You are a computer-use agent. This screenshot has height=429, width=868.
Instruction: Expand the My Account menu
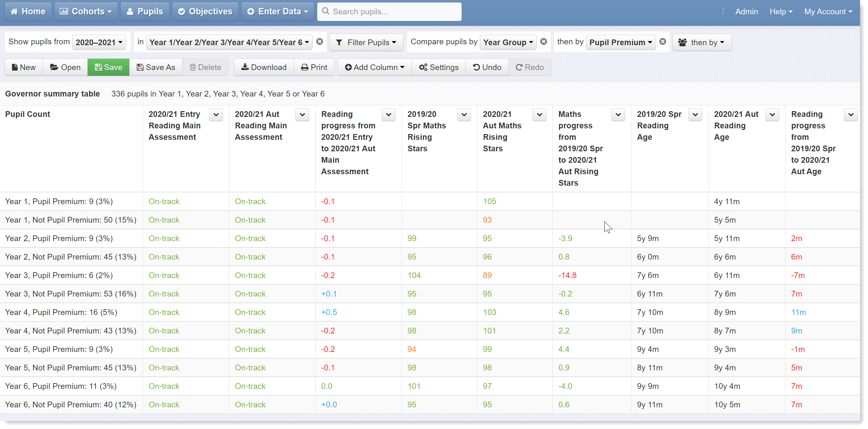click(828, 11)
